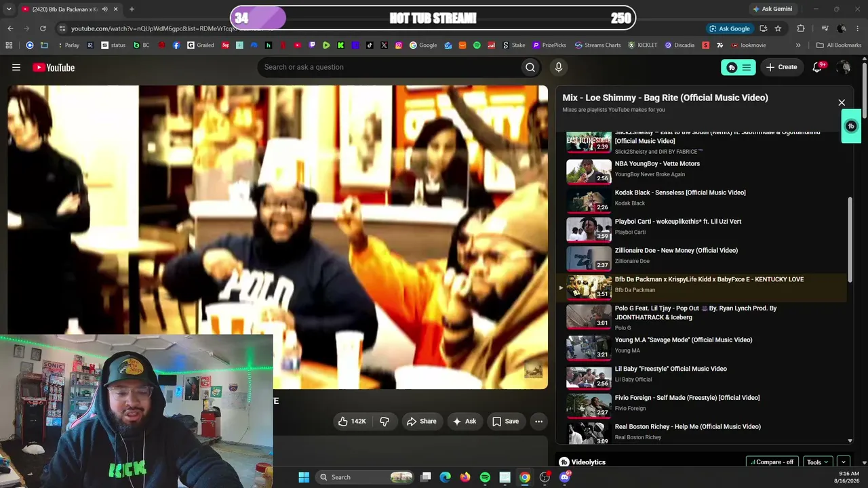Like the video with 142K likes
The width and height of the screenshot is (868, 488).
point(352,421)
